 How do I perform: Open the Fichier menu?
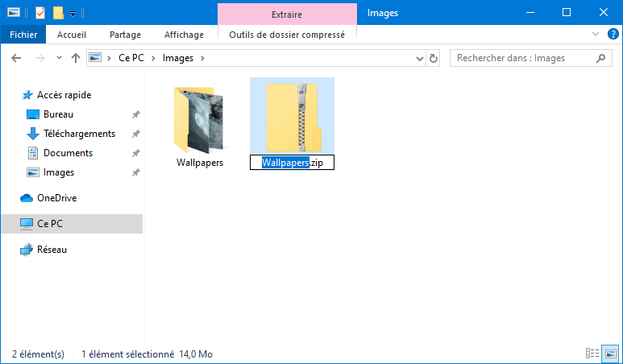click(x=23, y=35)
